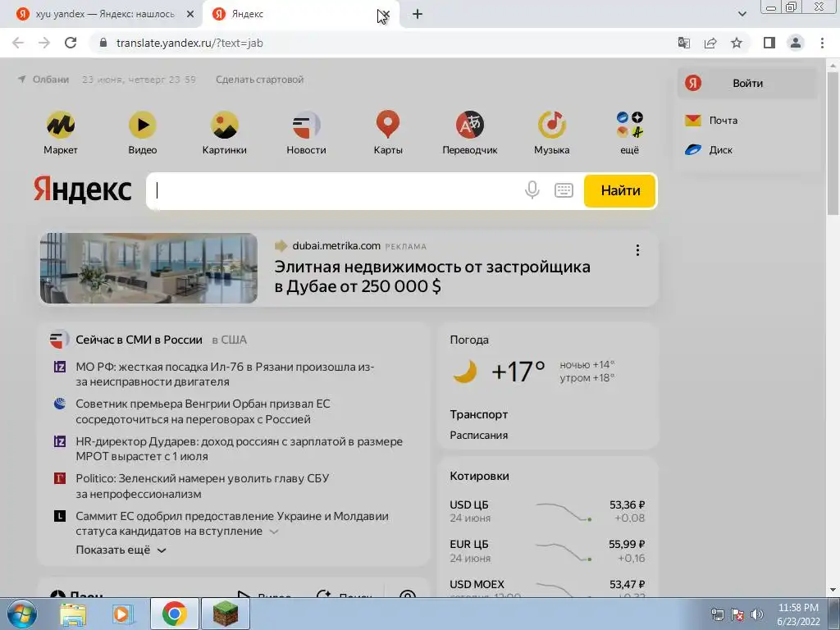Open the Карты service icon
Viewport: 840px width, 630px height.
[388, 125]
